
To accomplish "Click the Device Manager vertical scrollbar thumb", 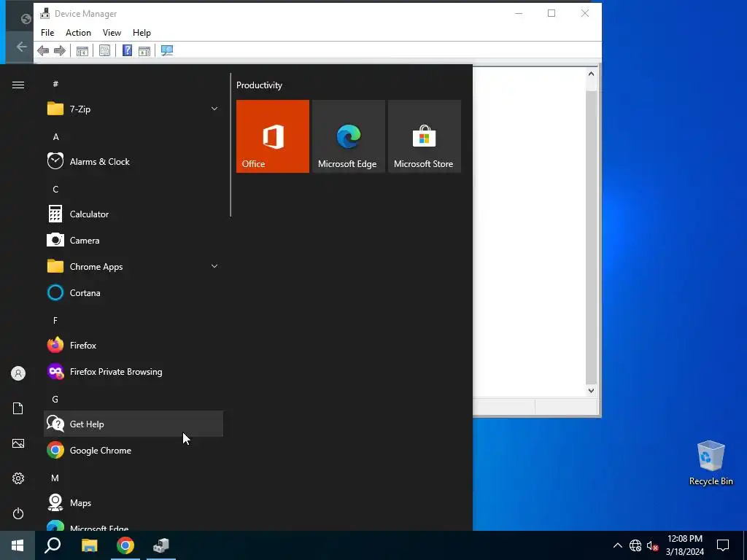I will click(x=591, y=236).
